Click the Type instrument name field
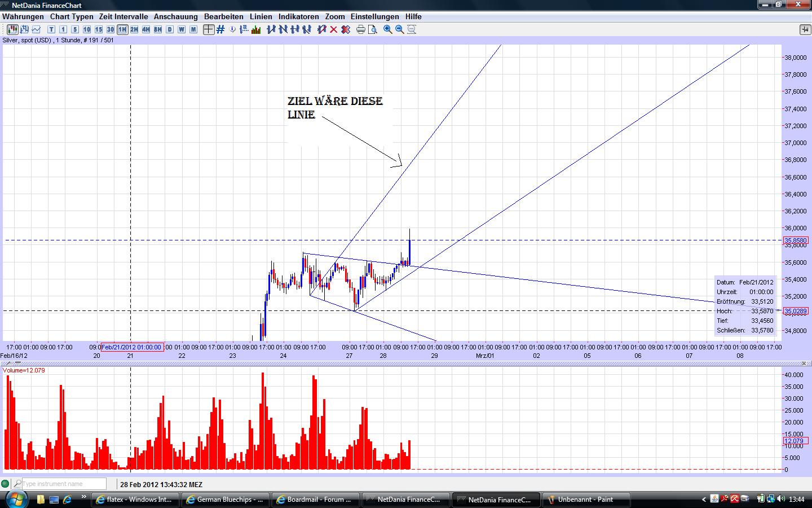 [x=64, y=484]
